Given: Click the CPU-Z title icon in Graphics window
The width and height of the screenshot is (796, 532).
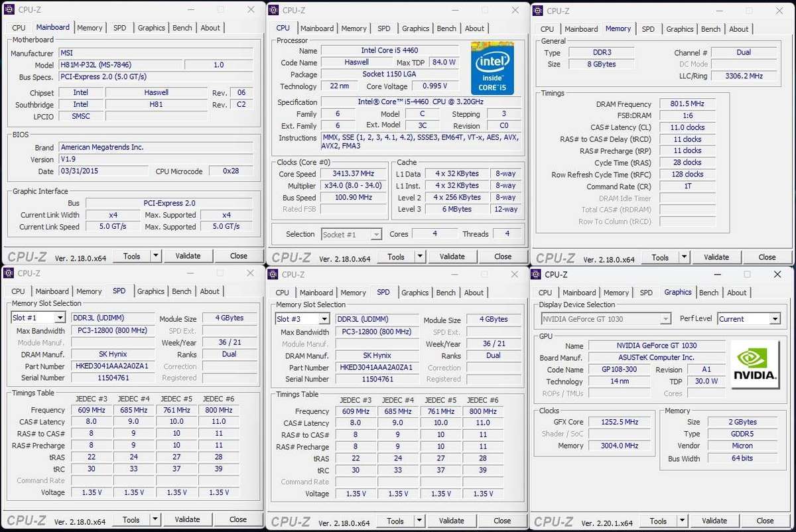Looking at the screenshot, I should [536, 274].
